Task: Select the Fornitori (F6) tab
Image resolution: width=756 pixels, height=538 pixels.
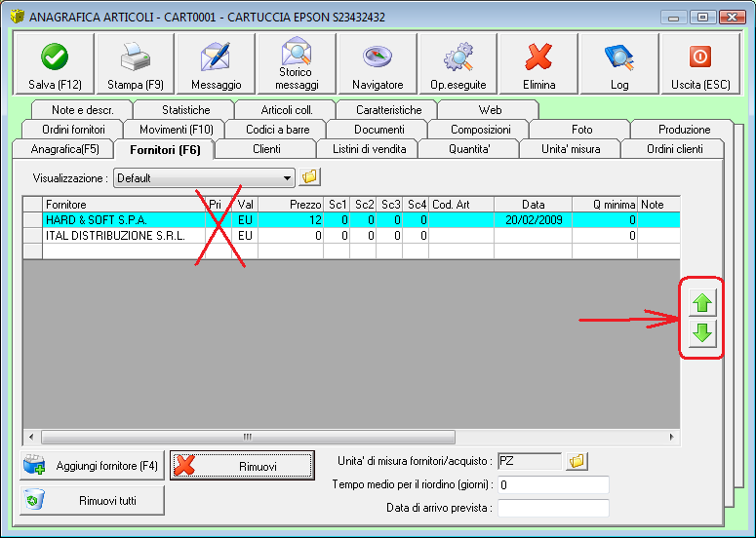Action: [x=165, y=149]
